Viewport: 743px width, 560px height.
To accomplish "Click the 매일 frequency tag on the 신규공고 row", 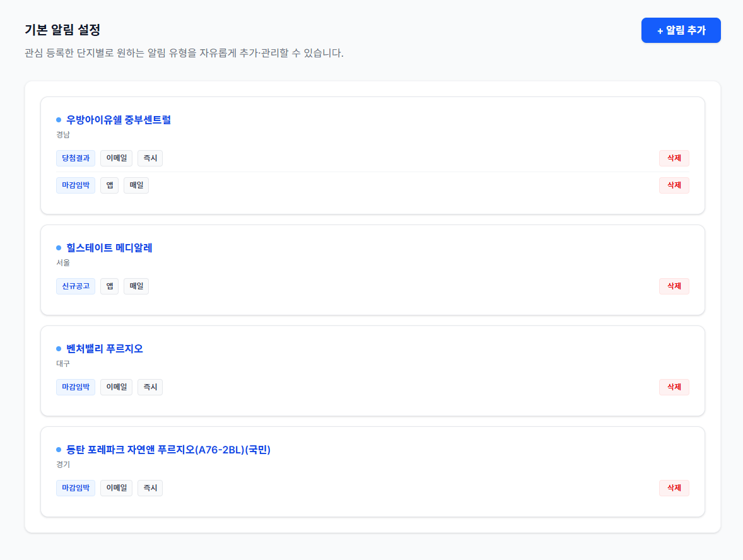I will click(136, 286).
